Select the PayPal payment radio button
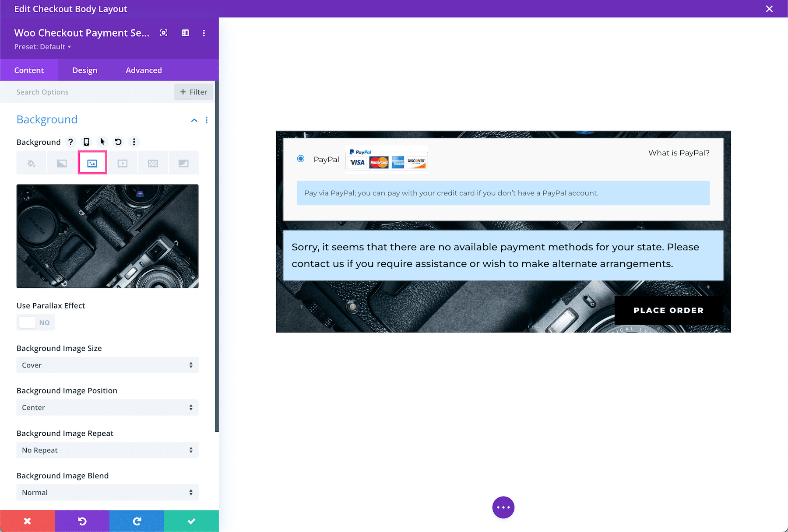 (300, 159)
